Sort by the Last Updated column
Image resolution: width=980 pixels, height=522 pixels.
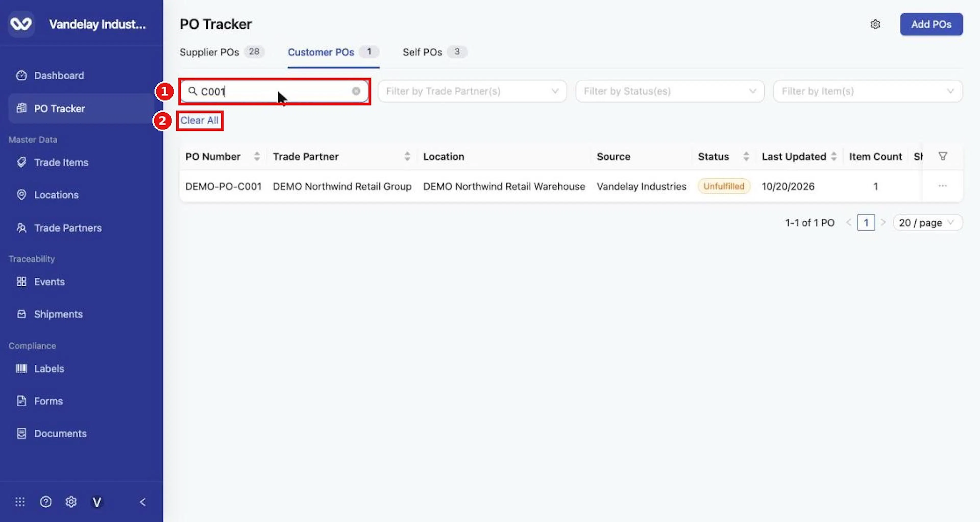834,156
